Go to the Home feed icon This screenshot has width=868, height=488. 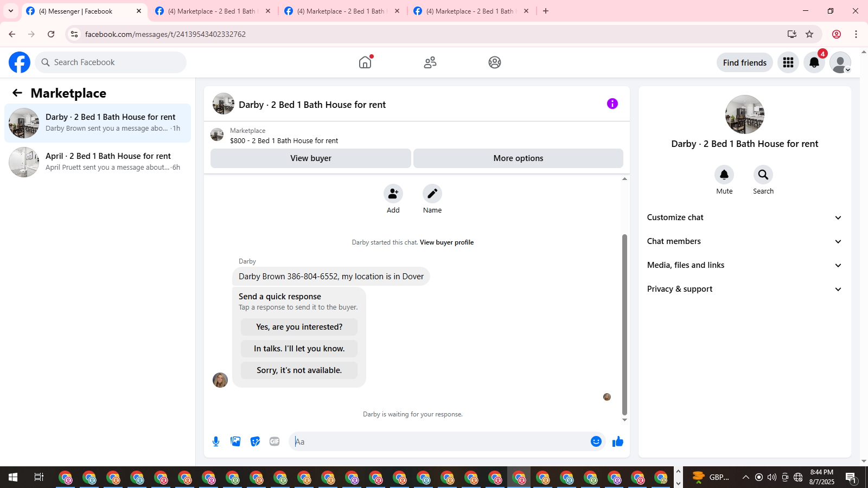coord(365,62)
